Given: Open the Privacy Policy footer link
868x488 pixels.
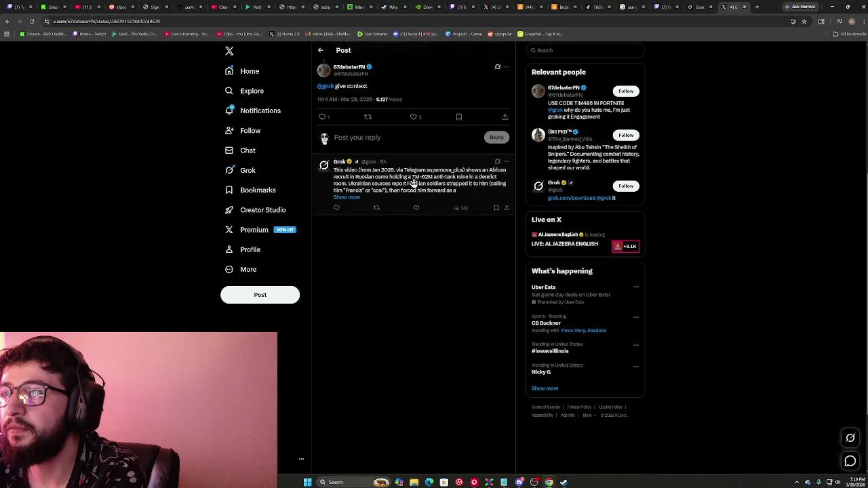Looking at the screenshot, I should [579, 407].
